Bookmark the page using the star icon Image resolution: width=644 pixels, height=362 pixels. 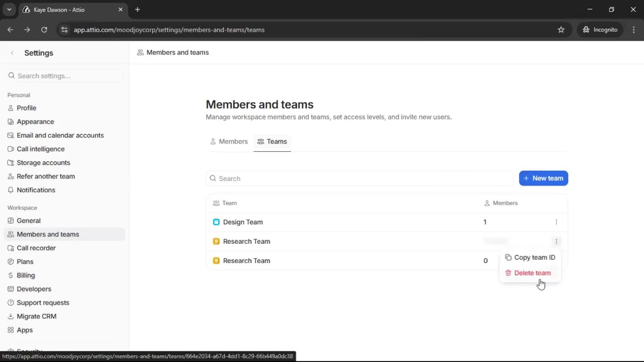561,30
